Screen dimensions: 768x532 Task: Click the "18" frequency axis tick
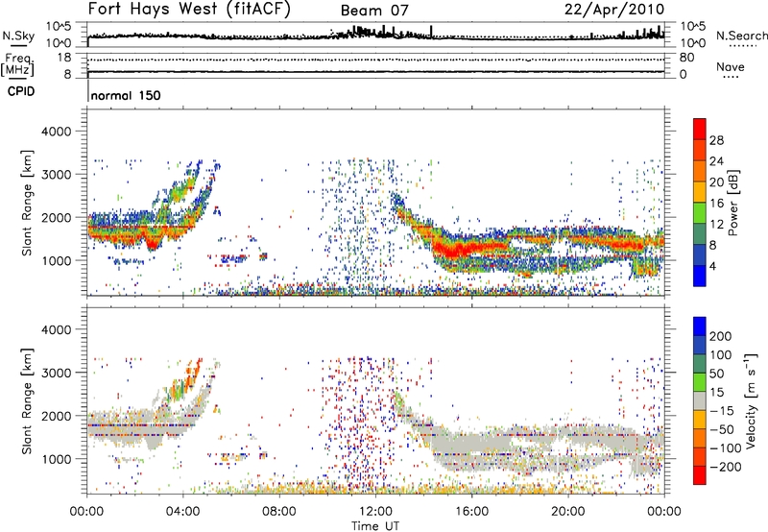coord(63,58)
